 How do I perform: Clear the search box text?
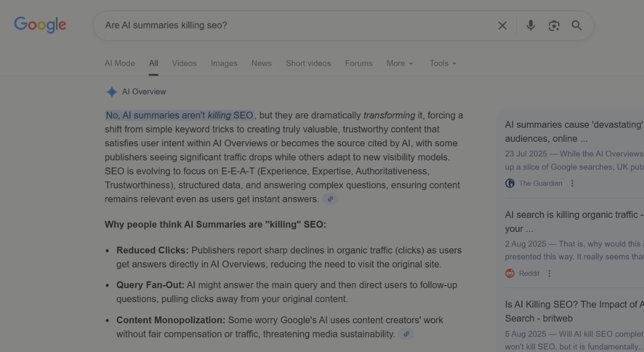[x=502, y=26]
